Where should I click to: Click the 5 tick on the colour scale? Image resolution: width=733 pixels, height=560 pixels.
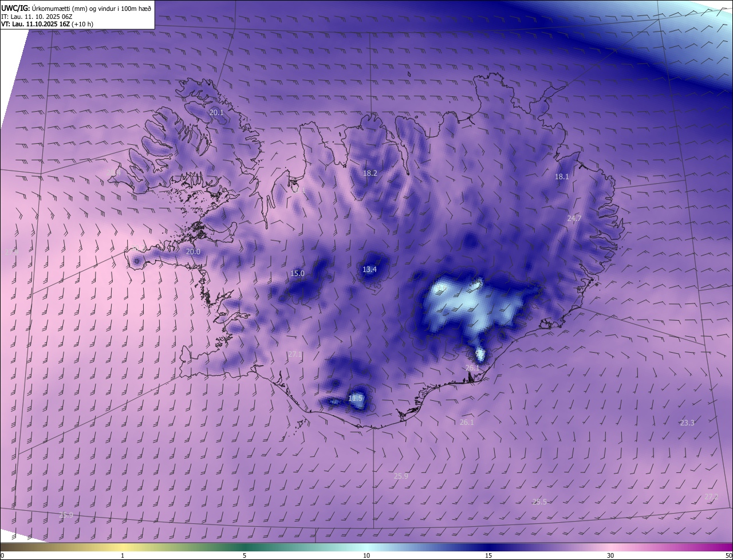coord(245,555)
